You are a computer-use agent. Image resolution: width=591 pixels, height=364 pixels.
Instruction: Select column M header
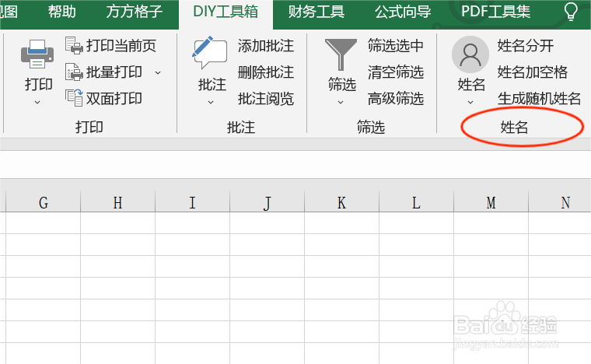[x=491, y=203]
